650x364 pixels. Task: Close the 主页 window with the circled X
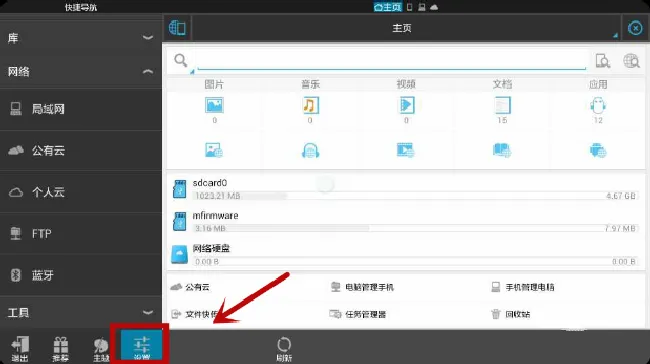[x=635, y=28]
